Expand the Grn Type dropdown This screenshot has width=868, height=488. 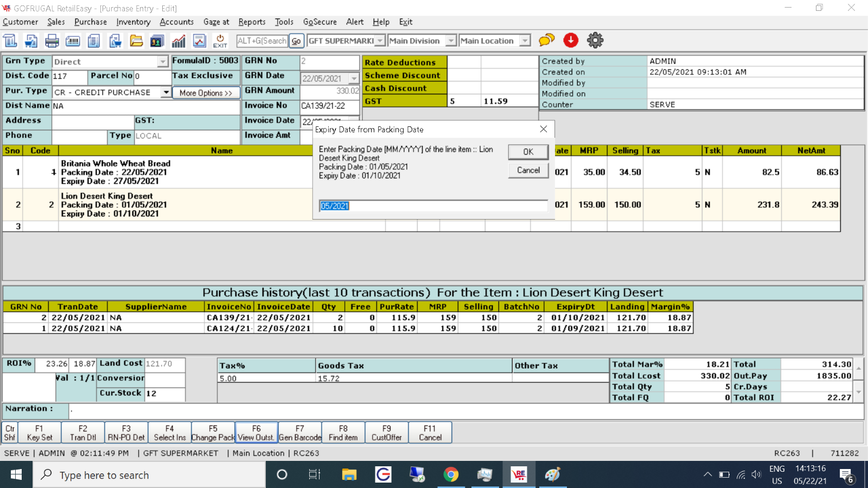click(x=163, y=62)
